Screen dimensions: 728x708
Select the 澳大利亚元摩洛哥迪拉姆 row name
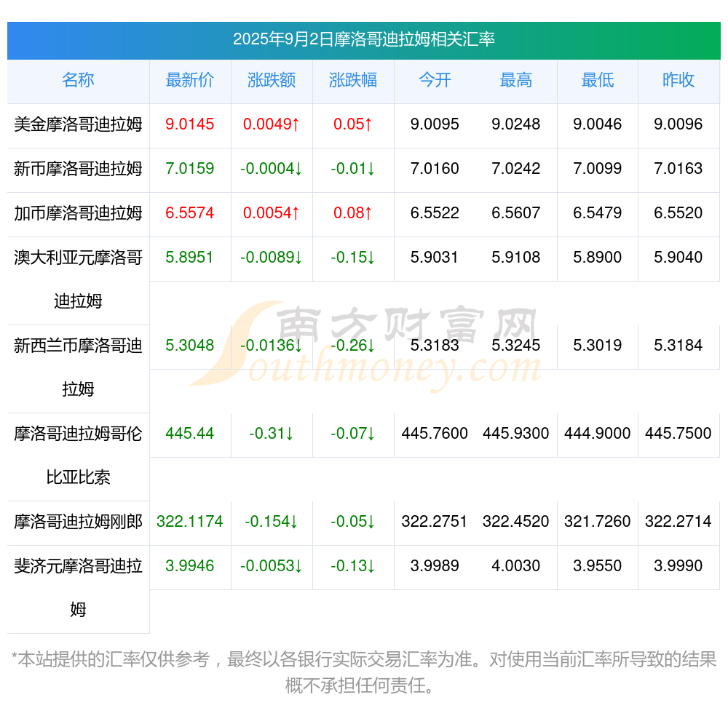click(x=78, y=279)
